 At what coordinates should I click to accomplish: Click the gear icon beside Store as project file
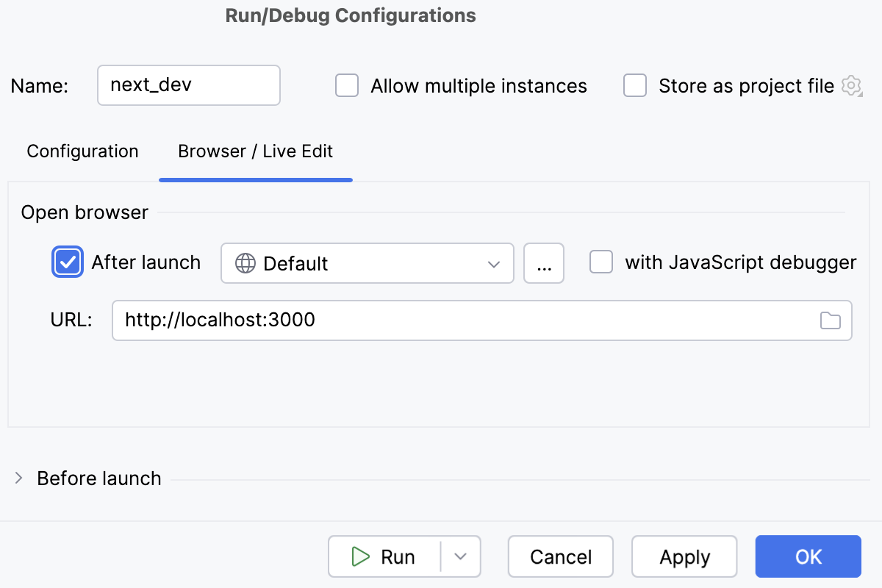pos(851,85)
